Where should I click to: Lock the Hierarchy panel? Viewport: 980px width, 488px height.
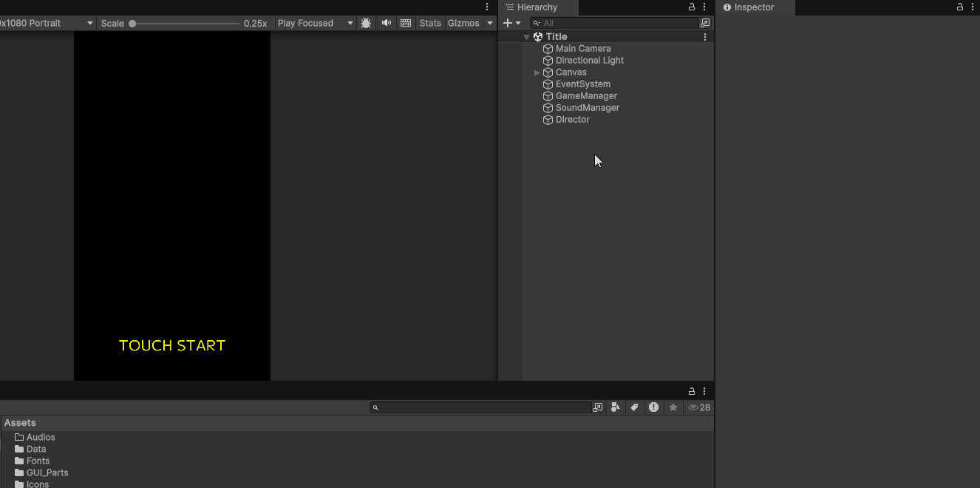point(692,7)
